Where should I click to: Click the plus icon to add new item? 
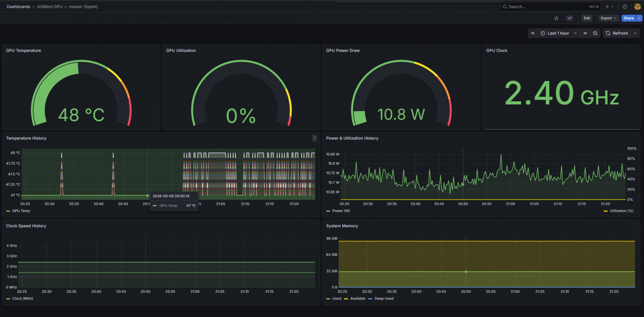point(609,7)
